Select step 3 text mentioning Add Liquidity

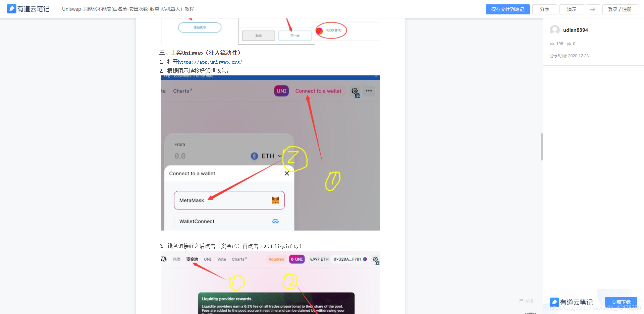(234, 246)
